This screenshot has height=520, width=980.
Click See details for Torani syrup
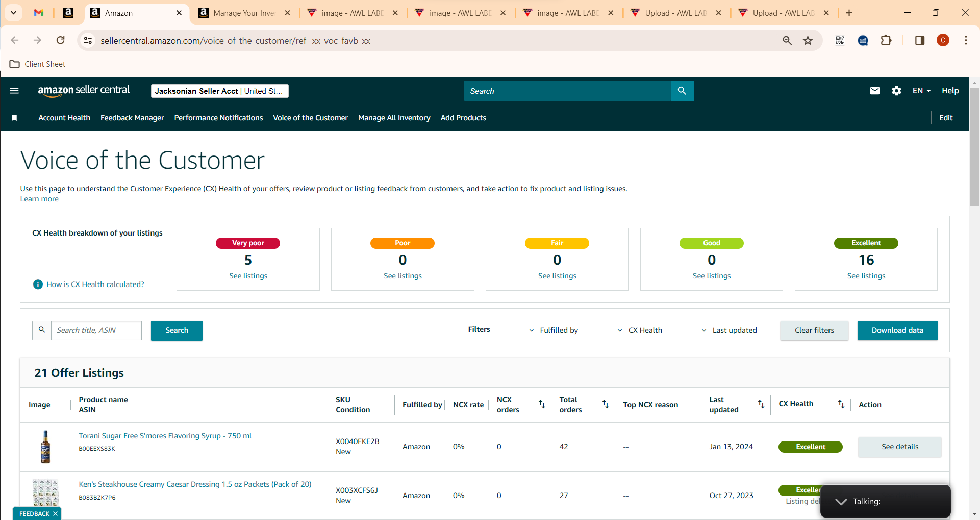tap(900, 447)
